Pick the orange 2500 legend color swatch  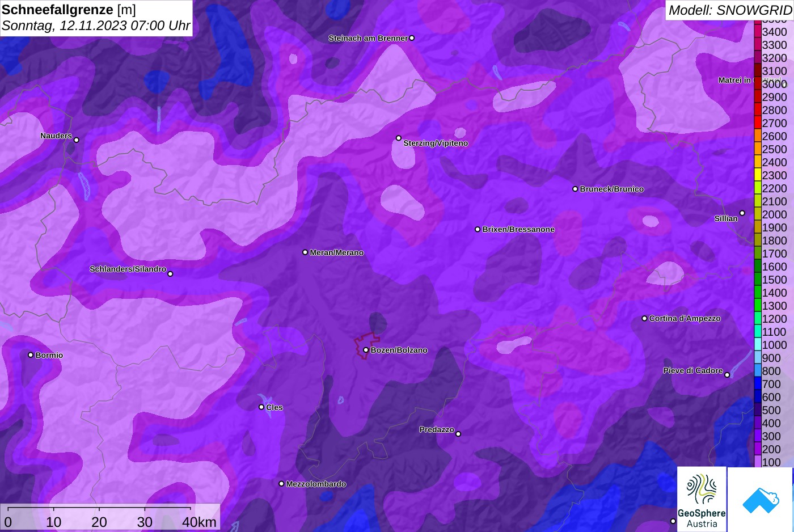(757, 149)
